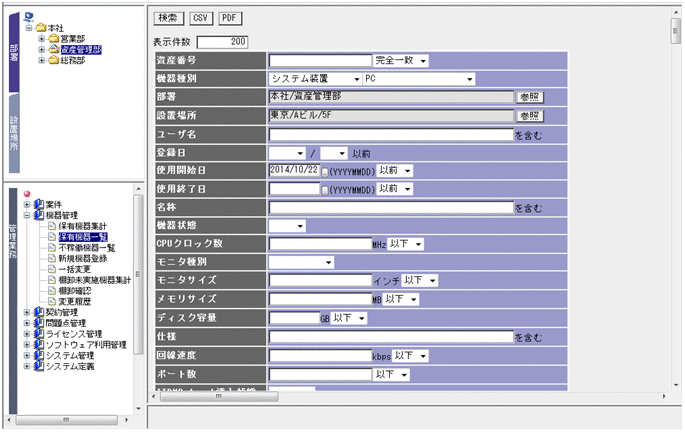
Task: Open the 以下 dropdown for ポート数
Action: 391,374
